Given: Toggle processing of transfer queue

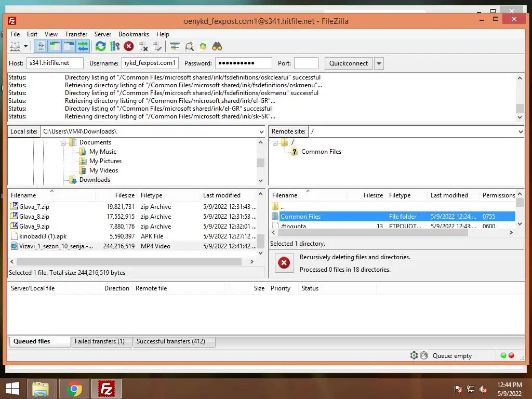Looking at the screenshot, I should pyautogui.click(x=115, y=46).
